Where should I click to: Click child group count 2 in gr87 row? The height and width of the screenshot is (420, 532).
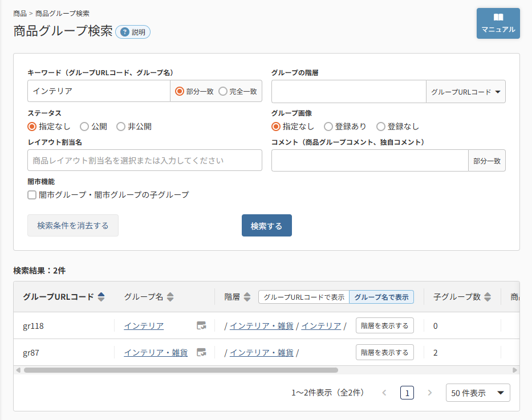(435, 353)
